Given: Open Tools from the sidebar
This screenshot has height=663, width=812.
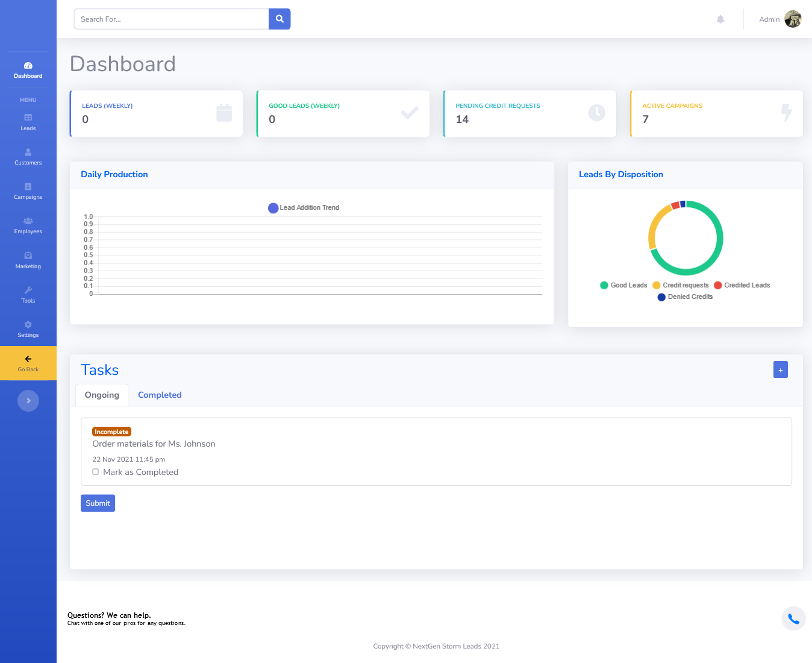Looking at the screenshot, I should click(28, 294).
